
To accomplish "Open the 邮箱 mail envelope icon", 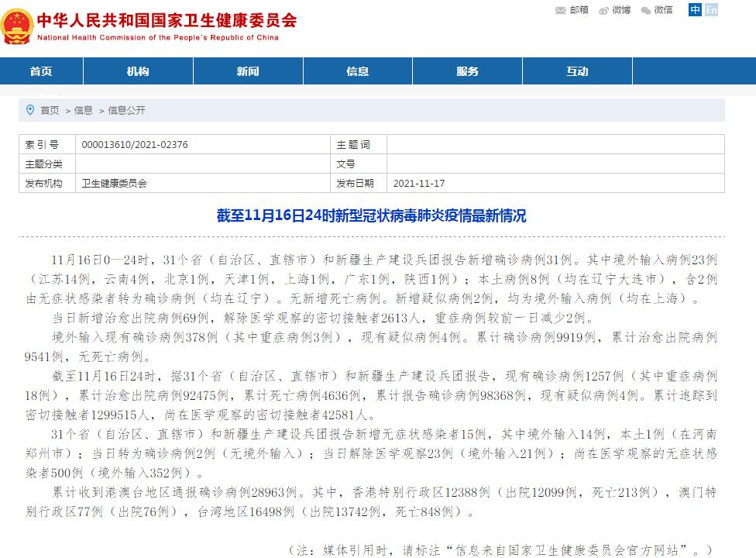I will click(560, 10).
